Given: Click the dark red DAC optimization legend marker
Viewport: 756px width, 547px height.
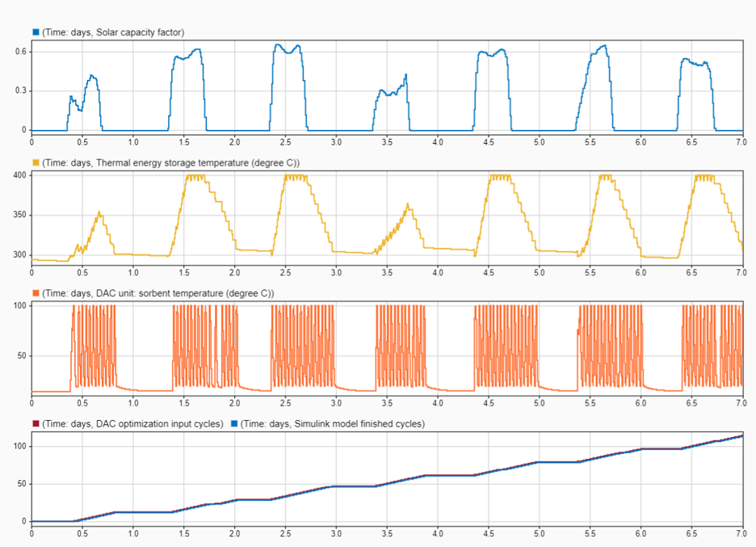Looking at the screenshot, I should click(x=36, y=423).
